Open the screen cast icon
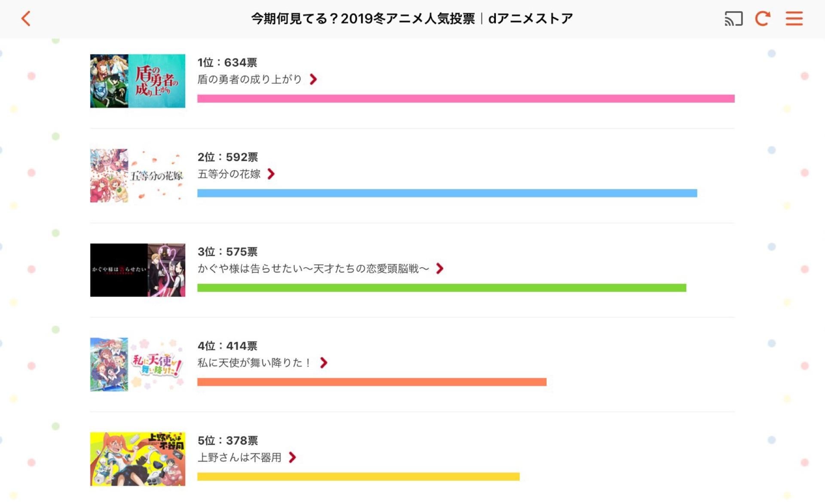The image size is (825, 504). 733,18
